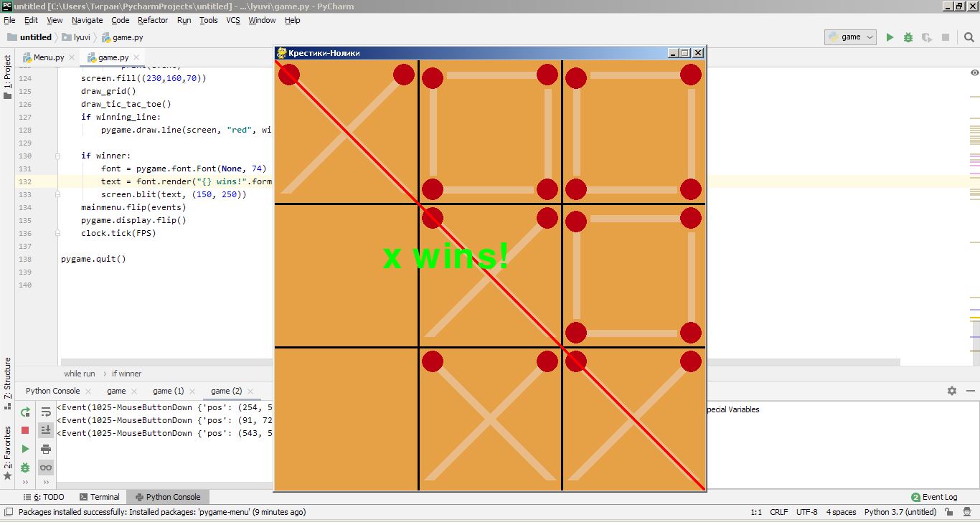Change Python 3.7 (untitled) interpreter

900,512
